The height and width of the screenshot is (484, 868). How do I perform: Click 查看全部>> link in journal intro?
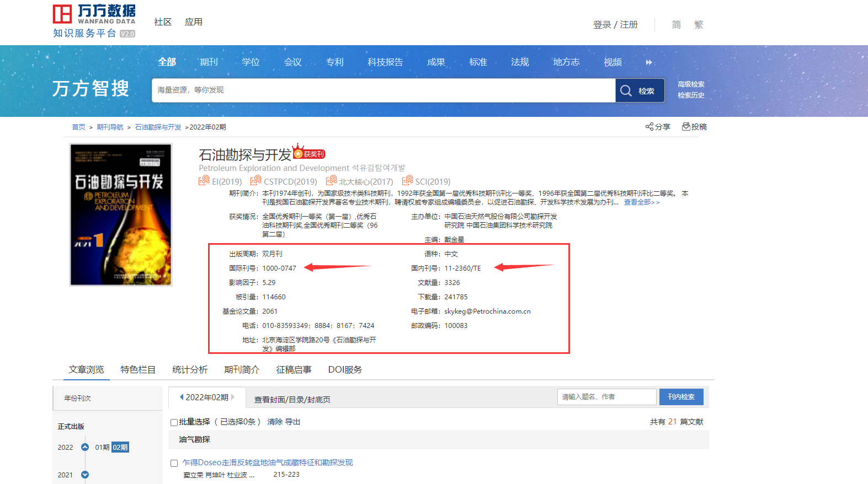pos(642,202)
